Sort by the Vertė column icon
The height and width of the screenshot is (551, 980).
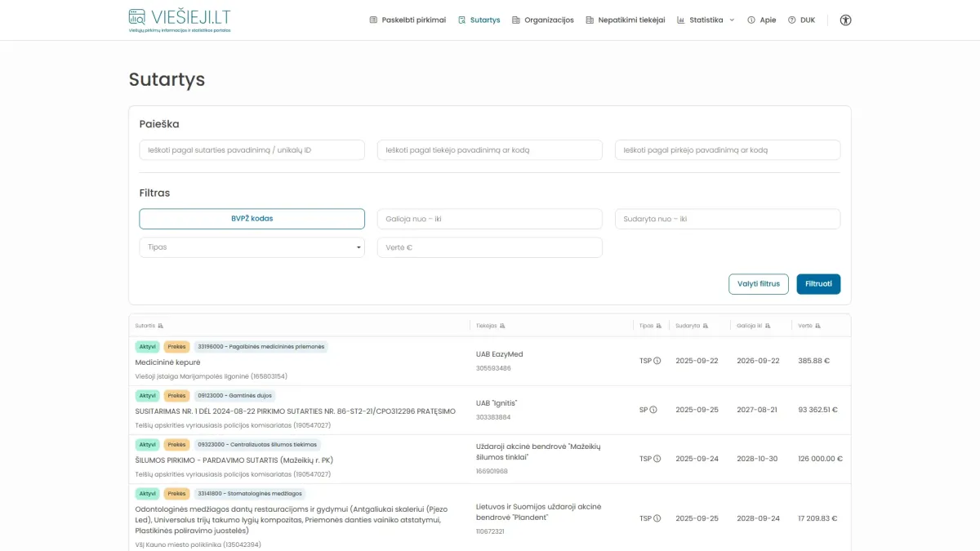point(818,326)
